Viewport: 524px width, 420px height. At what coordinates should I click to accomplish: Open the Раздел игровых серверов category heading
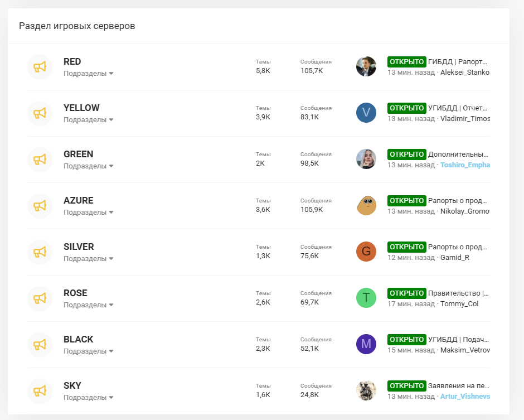coord(77,26)
